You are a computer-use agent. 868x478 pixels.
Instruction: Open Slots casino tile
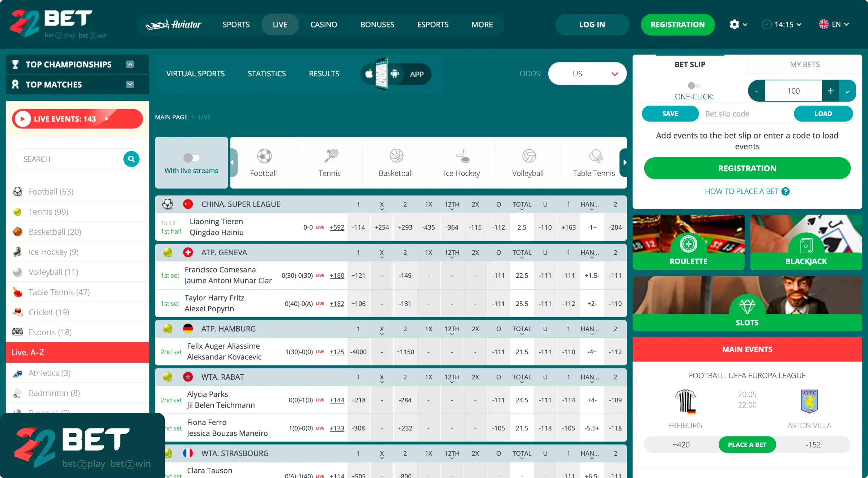pyautogui.click(x=747, y=304)
